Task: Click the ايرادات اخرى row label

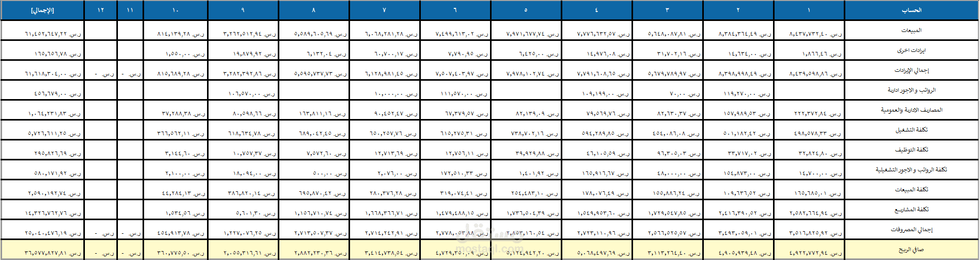Action: (911, 50)
